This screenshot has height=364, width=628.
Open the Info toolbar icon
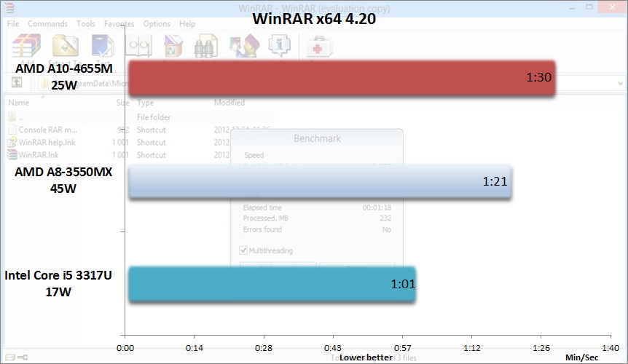pos(279,46)
